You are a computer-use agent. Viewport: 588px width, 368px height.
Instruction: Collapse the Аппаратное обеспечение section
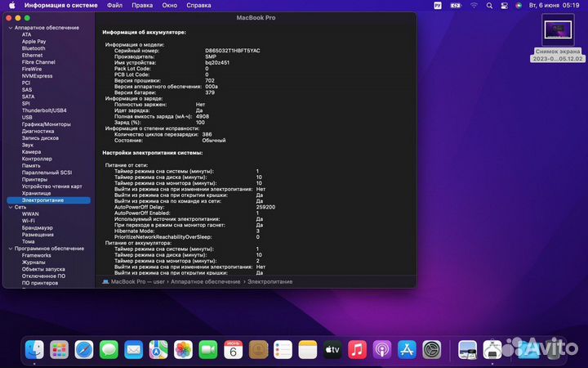coord(11,28)
